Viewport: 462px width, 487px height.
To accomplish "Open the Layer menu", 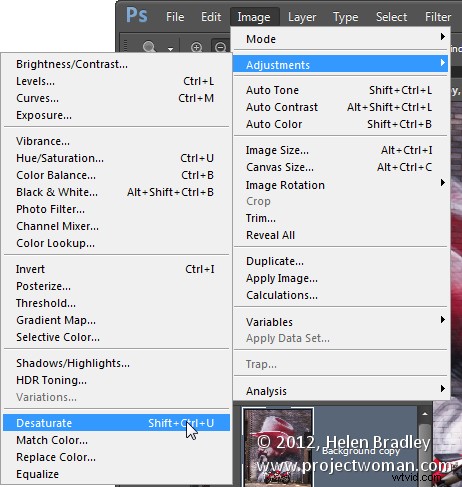I will click(302, 17).
